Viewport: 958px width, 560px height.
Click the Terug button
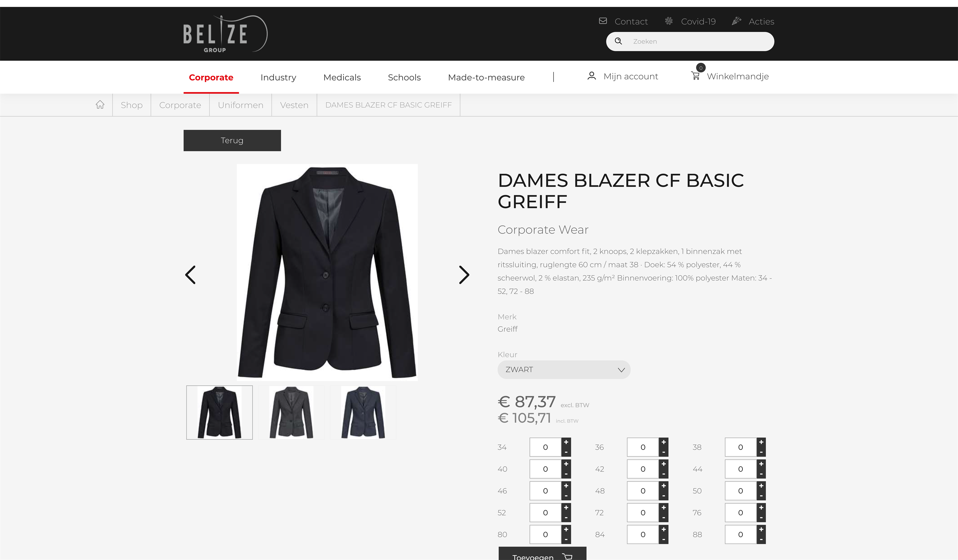pos(232,140)
